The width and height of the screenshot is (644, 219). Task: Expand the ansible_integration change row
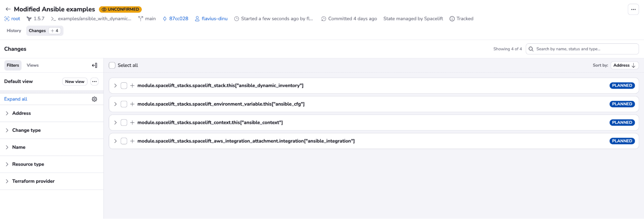[115, 141]
